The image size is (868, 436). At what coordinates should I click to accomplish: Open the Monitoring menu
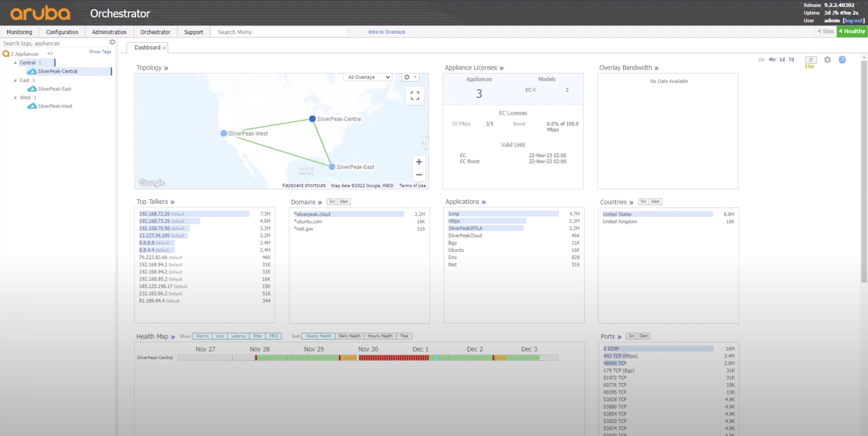pos(19,32)
